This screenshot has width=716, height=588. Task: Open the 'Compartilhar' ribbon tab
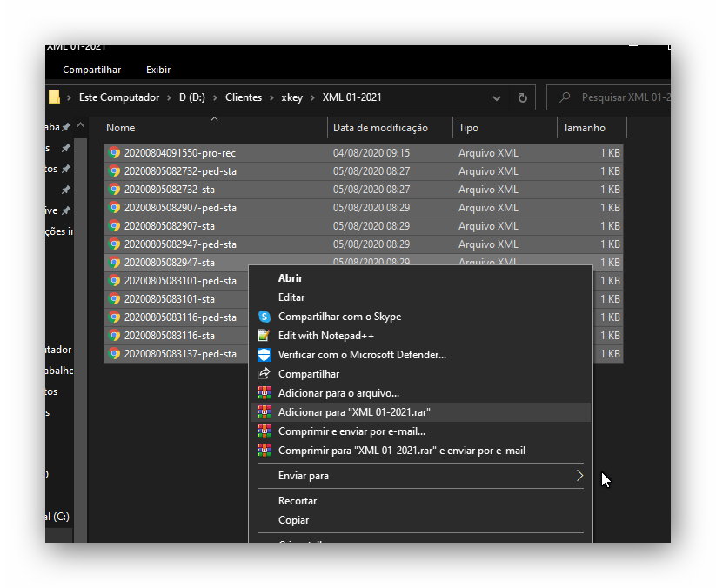pyautogui.click(x=91, y=70)
